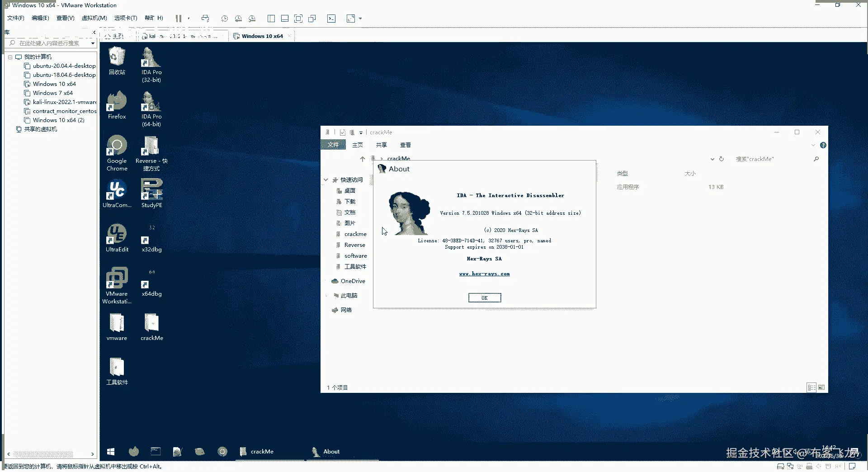The width and height of the screenshot is (868, 472).
Task: Click the take snapshot toolbar icon
Action: (225, 19)
